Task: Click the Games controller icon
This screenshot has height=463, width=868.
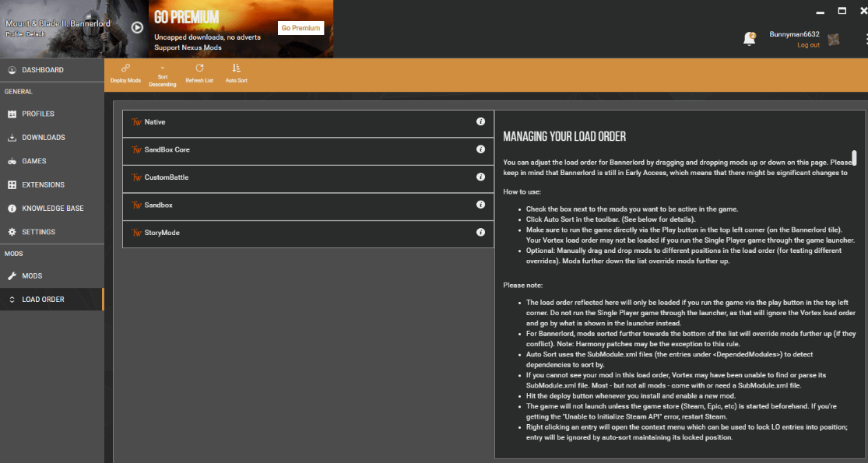Action: pyautogui.click(x=12, y=162)
